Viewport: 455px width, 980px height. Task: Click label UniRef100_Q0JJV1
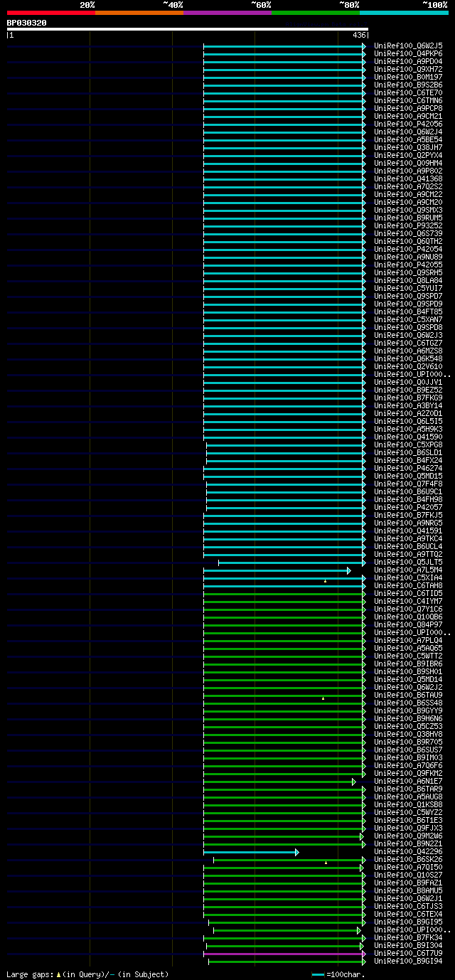408,382
